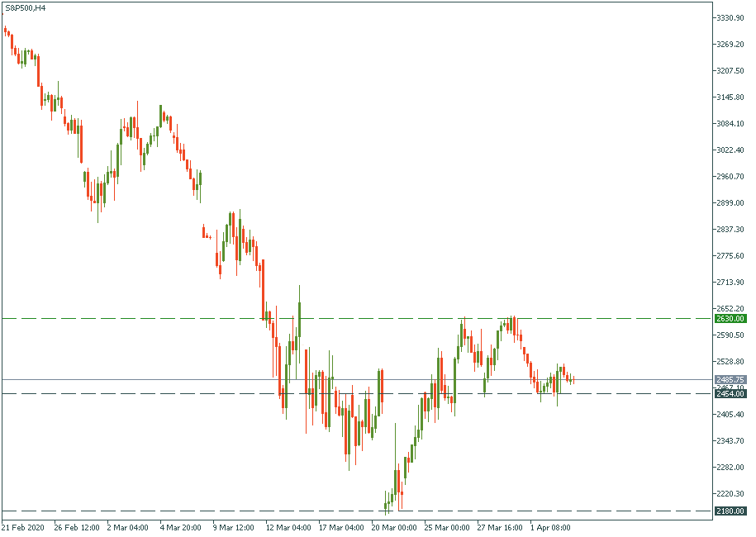Click the 21 Feb 2020 date label

pyautogui.click(x=25, y=527)
